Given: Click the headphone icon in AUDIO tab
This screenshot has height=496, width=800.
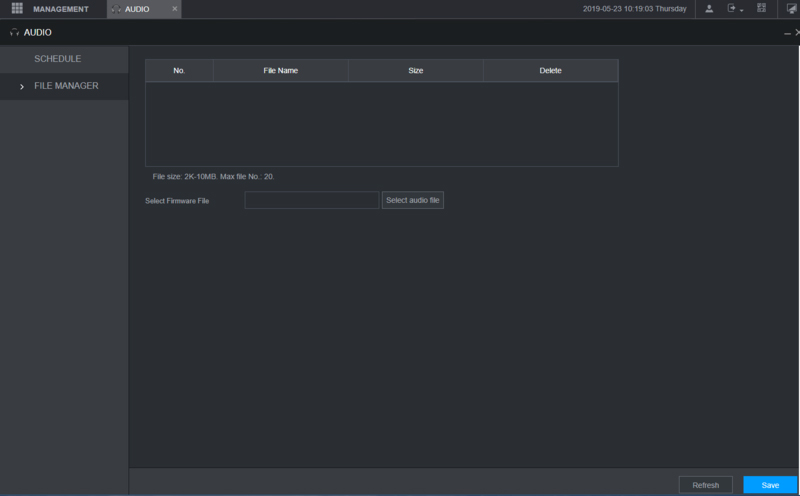Looking at the screenshot, I should 117,9.
